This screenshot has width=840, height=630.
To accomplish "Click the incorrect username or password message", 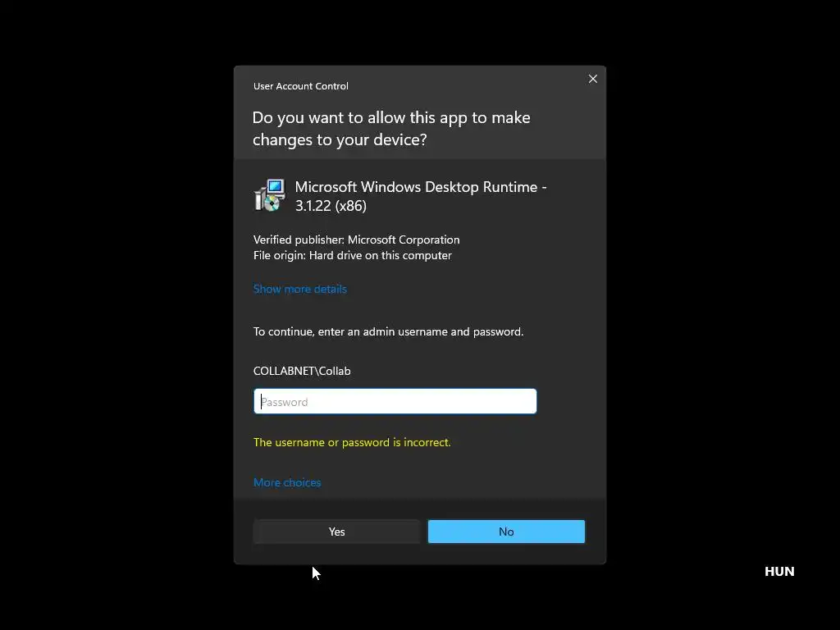I will click(x=352, y=442).
